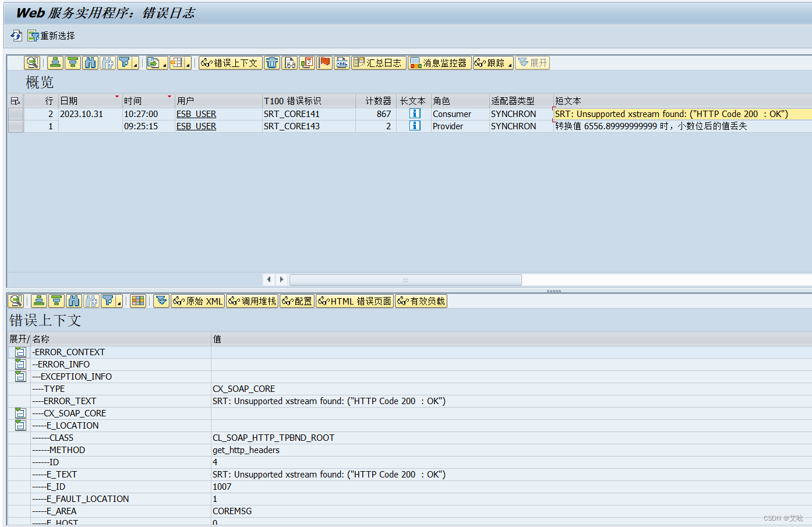Click the 时间 column header
The height and width of the screenshot is (527, 812).
pos(149,101)
